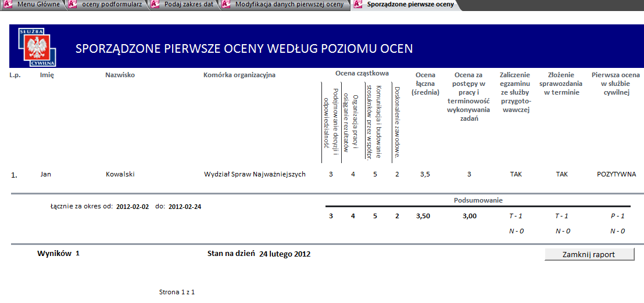
Task: Click the report title SPORZĄDZONE PIERWSZE OCENY
Action: click(244, 49)
